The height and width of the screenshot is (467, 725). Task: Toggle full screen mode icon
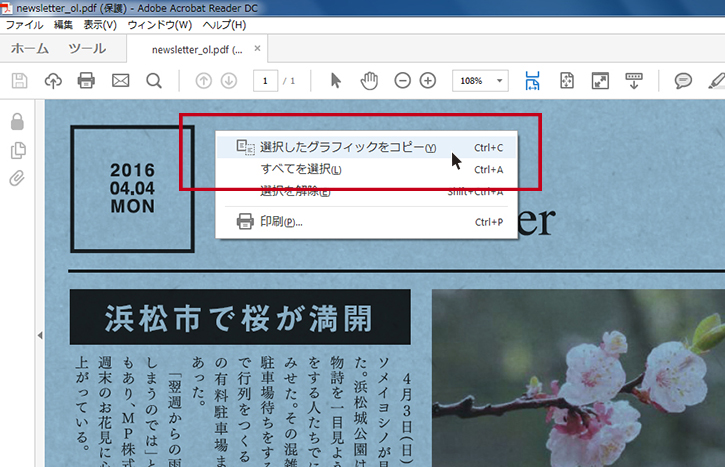pyautogui.click(x=600, y=80)
